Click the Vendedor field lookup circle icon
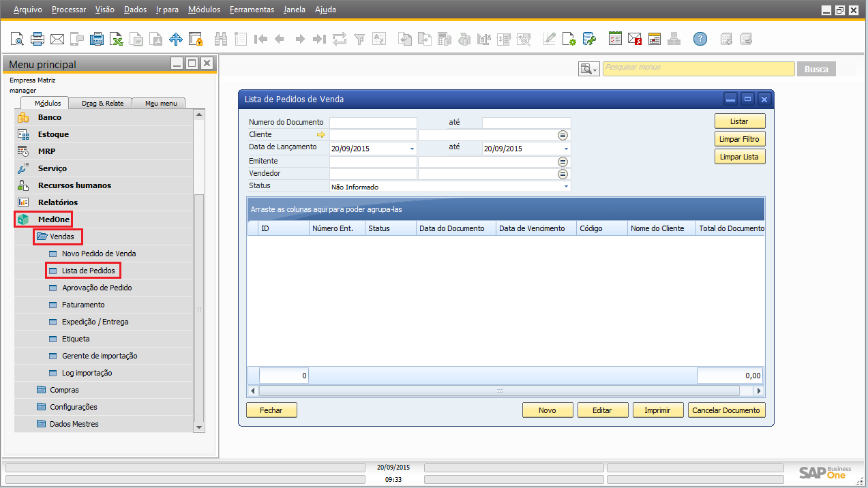868x488 pixels. tap(563, 174)
